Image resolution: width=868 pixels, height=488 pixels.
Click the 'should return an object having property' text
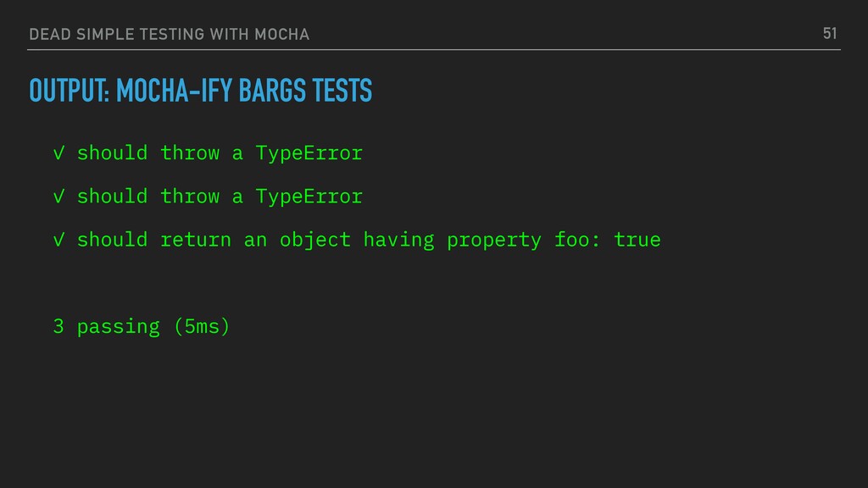tap(309, 240)
